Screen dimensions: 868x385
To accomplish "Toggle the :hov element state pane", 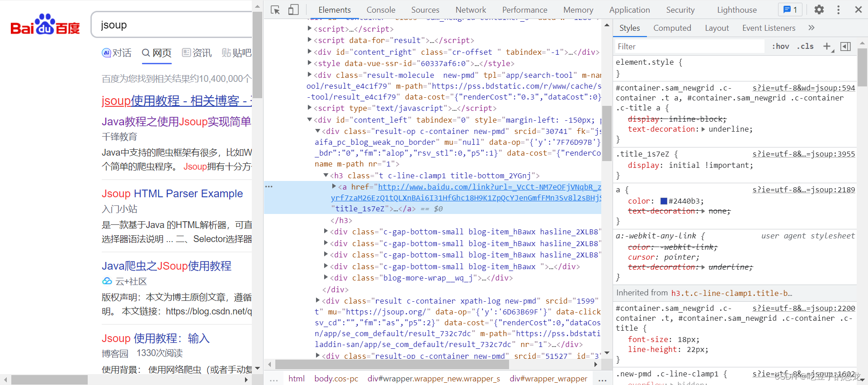I will click(780, 46).
